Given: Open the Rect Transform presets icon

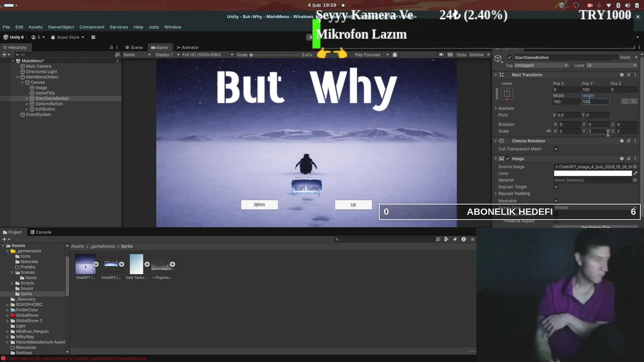Looking at the screenshot, I should click(628, 75).
